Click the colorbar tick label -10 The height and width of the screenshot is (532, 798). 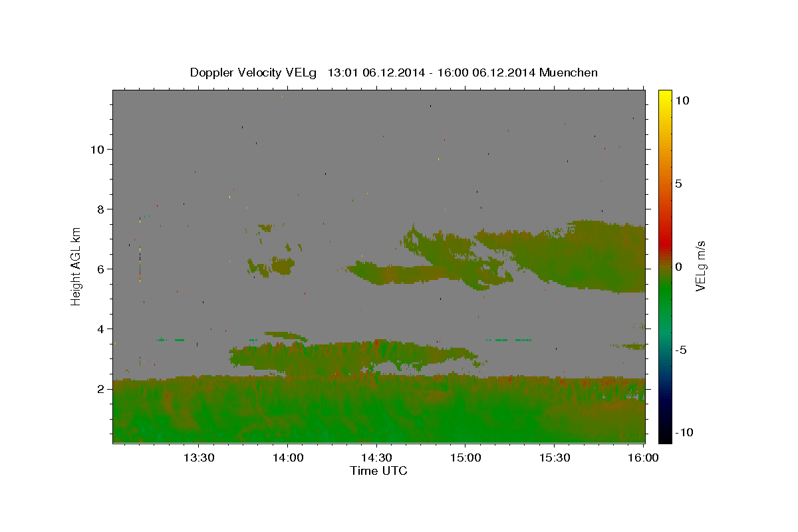tap(684, 433)
